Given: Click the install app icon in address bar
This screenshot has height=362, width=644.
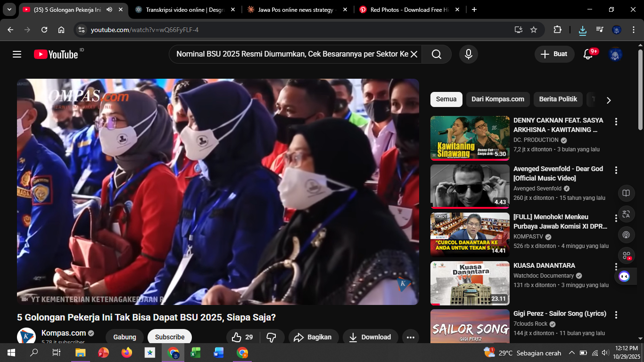Looking at the screenshot, I should 519,30.
